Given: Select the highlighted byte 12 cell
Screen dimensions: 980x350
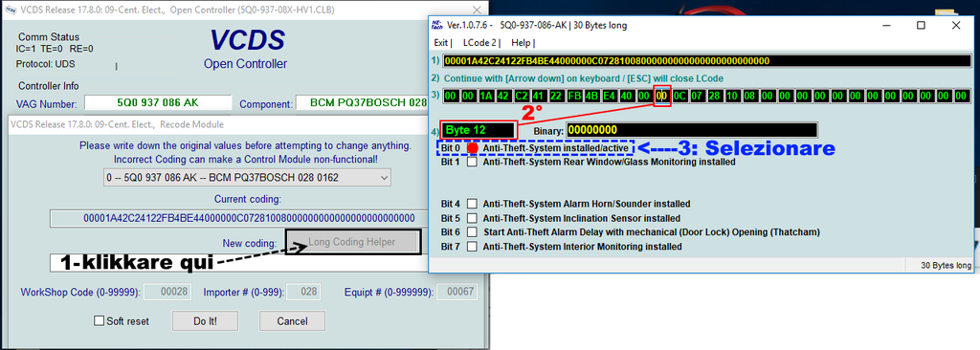Looking at the screenshot, I should (x=662, y=97).
